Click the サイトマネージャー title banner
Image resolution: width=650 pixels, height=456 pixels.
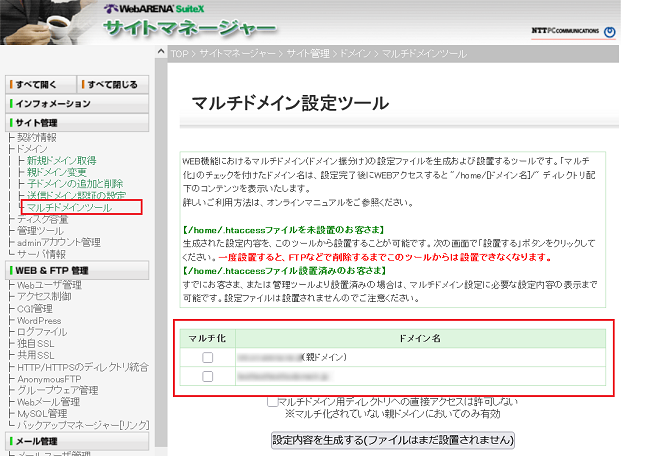pos(190,29)
